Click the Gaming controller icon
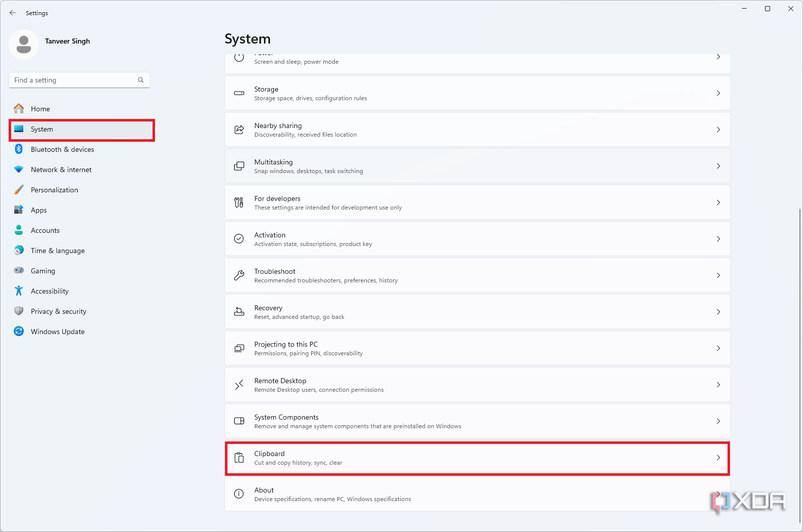This screenshot has width=803, height=532. click(19, 270)
